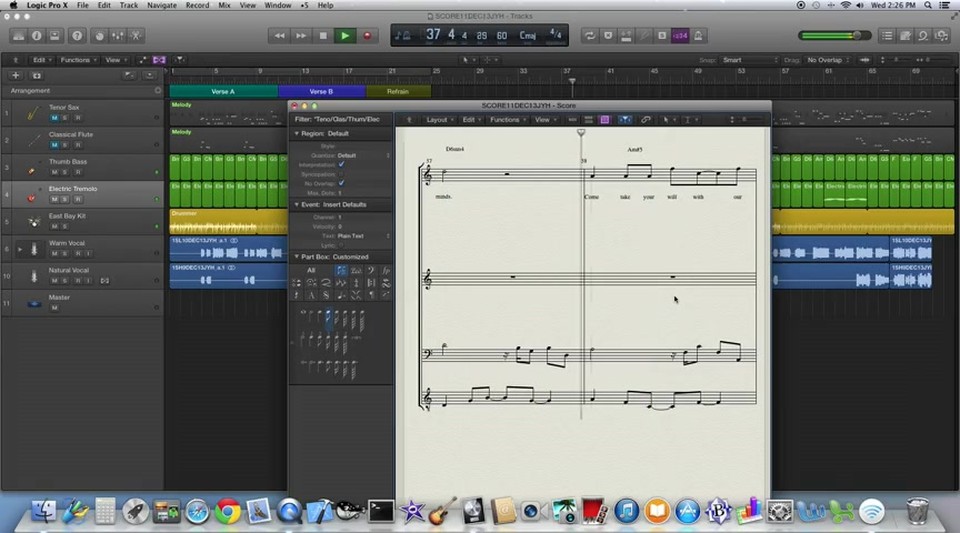Open Tracks area View menu

[115, 60]
